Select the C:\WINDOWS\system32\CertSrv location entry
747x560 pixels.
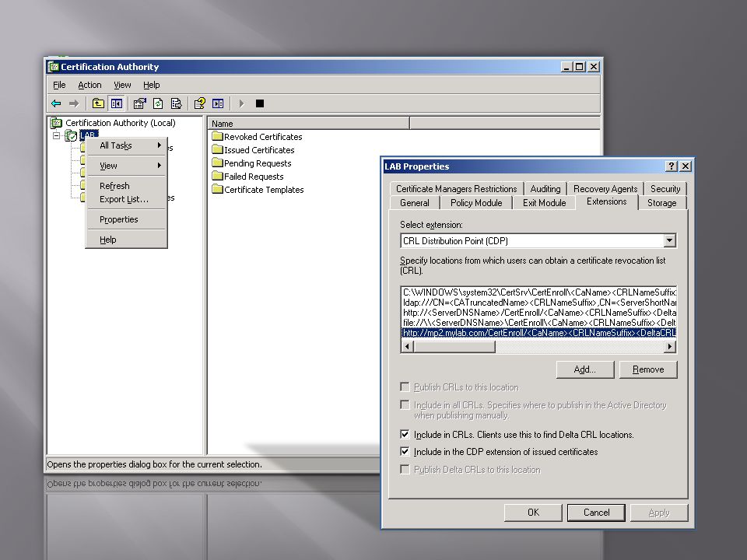click(538, 292)
